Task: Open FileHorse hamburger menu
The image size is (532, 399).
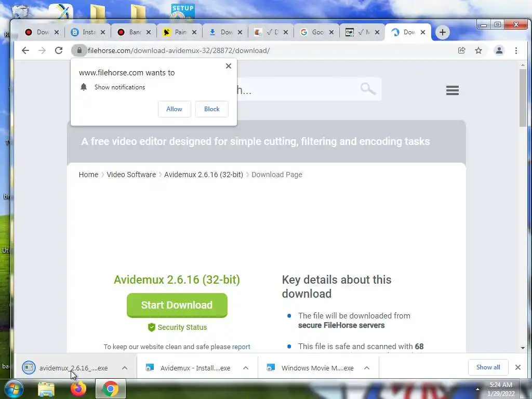Action: [x=453, y=90]
